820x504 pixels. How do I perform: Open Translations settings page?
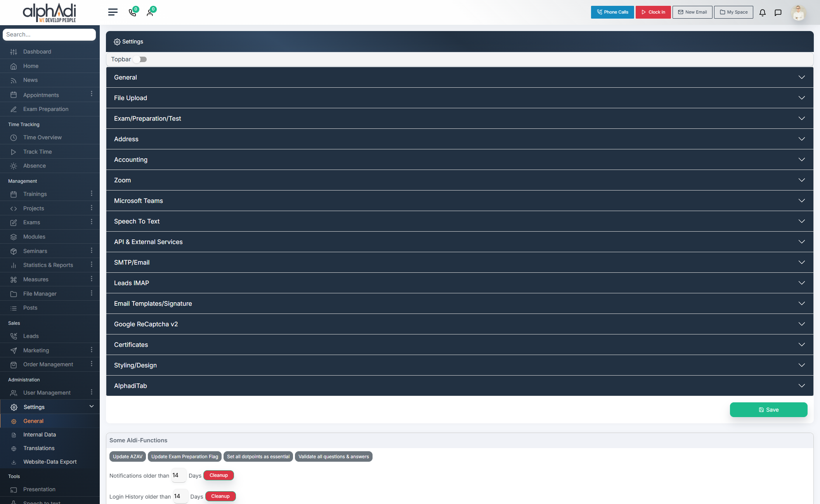click(x=39, y=448)
